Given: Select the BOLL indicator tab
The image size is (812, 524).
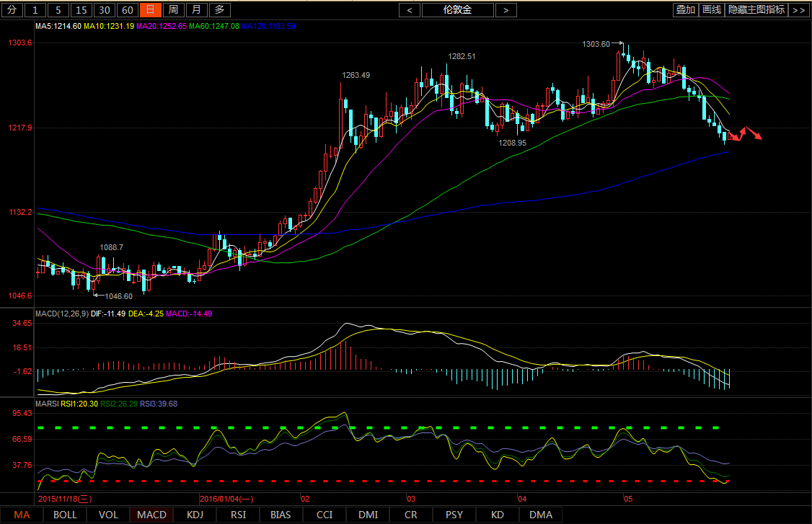Looking at the screenshot, I should 65,515.
